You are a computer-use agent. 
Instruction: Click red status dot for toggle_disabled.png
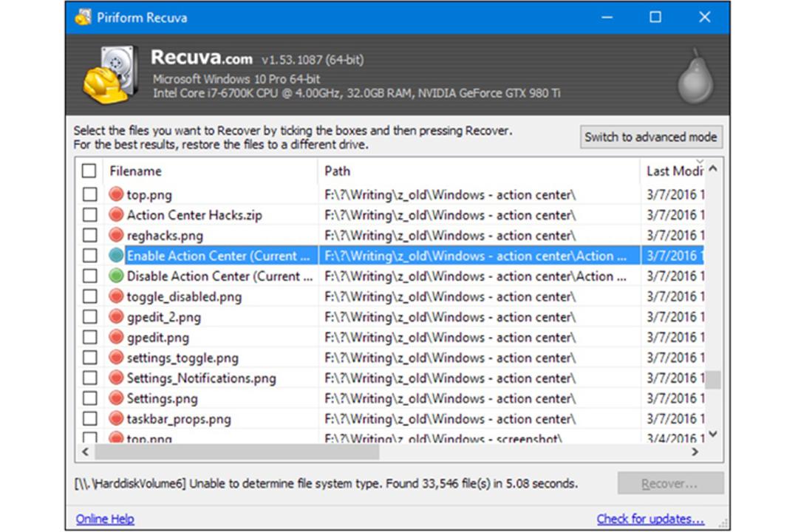click(x=116, y=296)
